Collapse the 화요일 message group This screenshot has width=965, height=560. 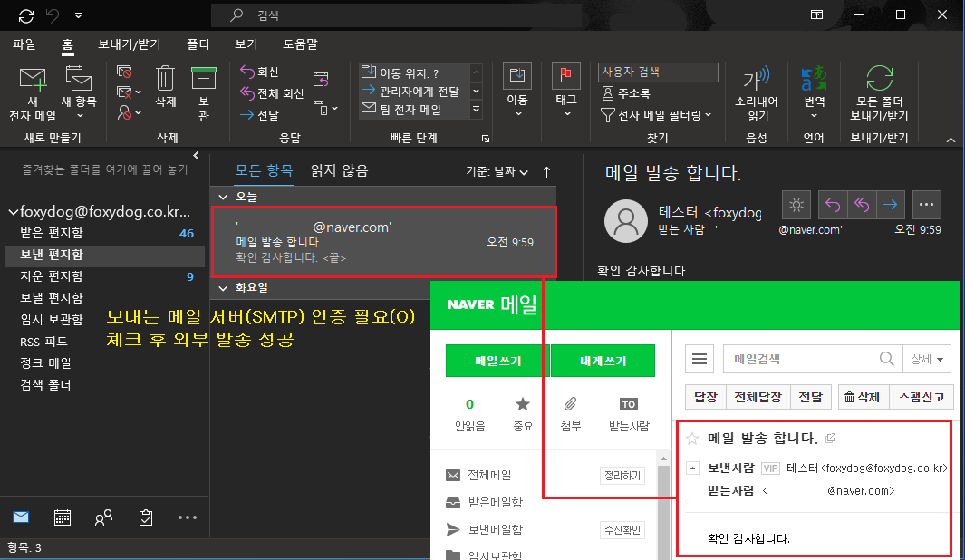(x=223, y=287)
